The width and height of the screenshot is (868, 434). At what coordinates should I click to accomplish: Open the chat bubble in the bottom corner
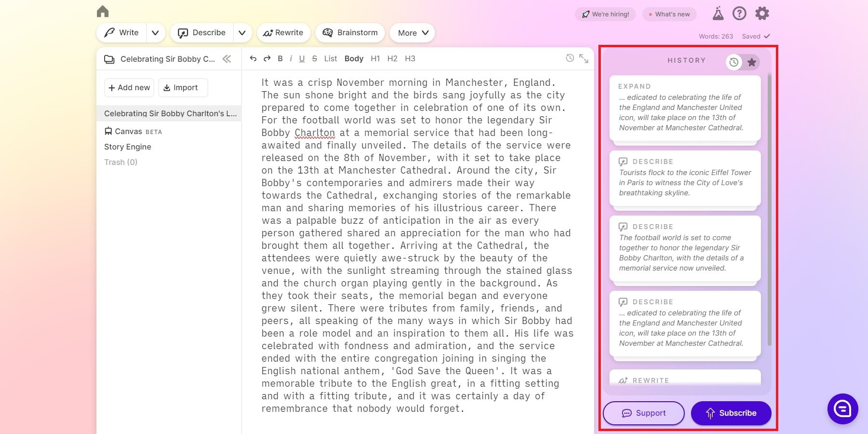(x=842, y=409)
